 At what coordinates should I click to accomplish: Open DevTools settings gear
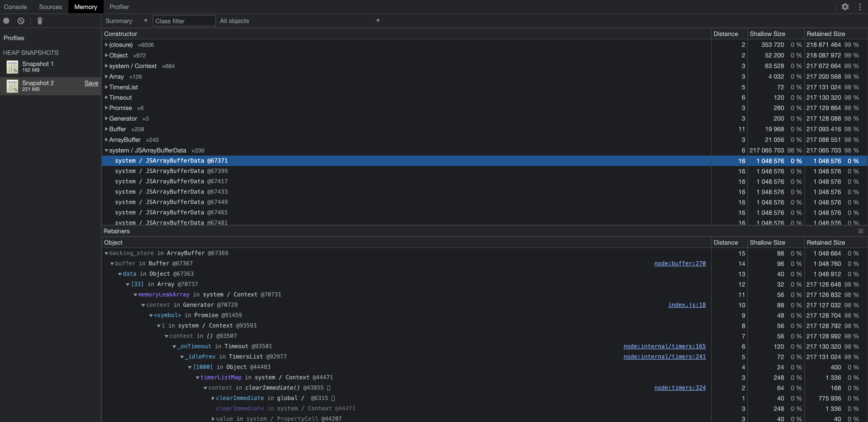(845, 7)
